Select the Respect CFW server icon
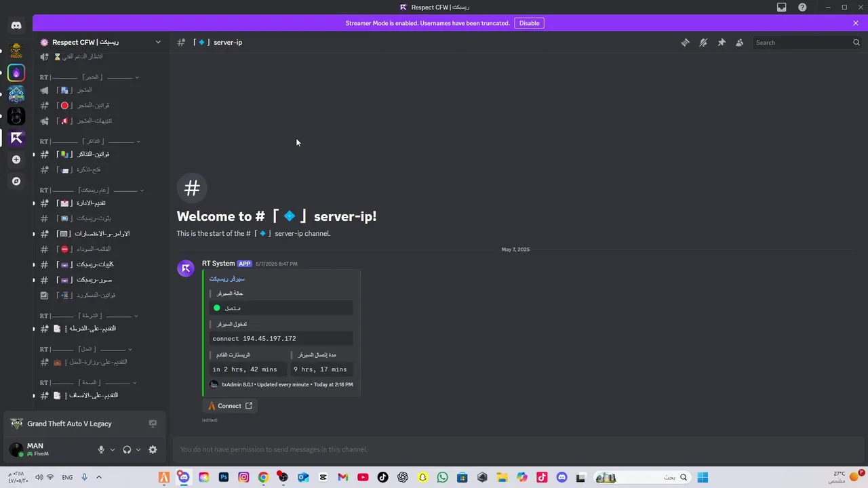This screenshot has width=868, height=488. point(16,138)
